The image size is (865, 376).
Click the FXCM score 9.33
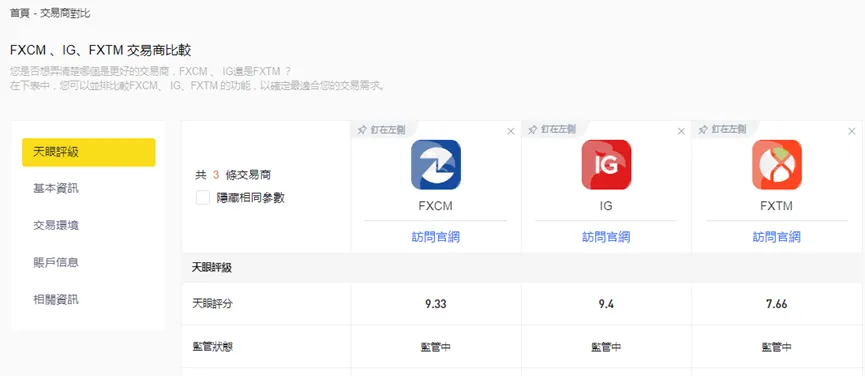click(436, 304)
